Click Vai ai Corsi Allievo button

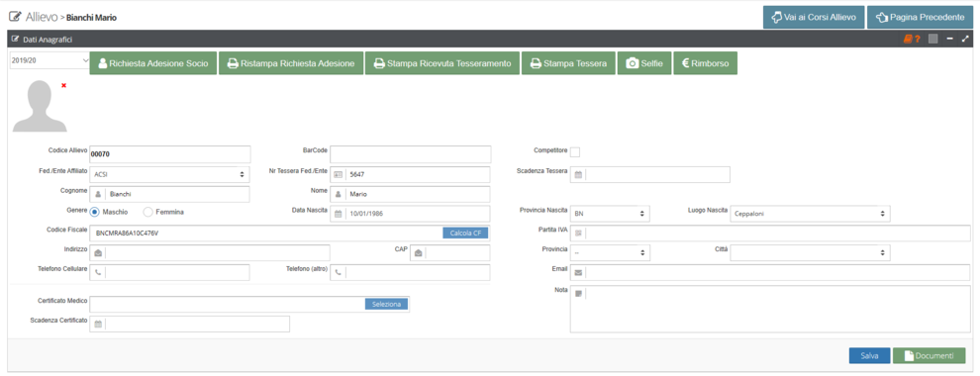[x=813, y=18]
